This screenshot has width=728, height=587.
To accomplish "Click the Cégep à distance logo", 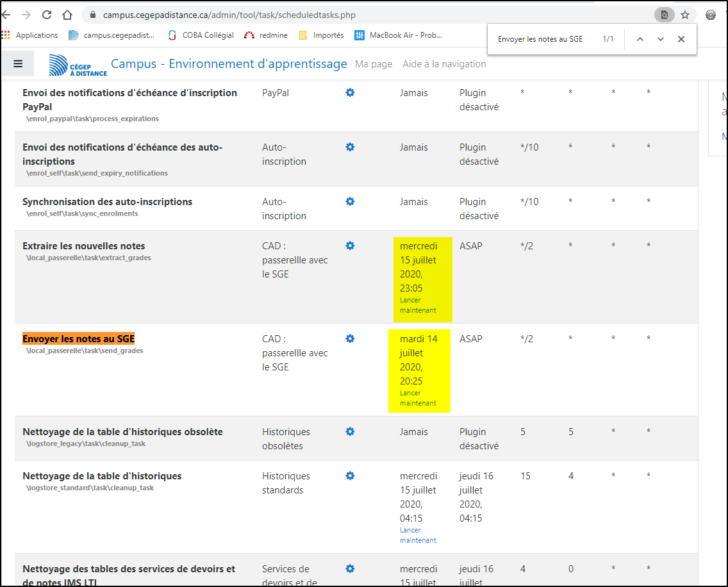I will 78,65.
